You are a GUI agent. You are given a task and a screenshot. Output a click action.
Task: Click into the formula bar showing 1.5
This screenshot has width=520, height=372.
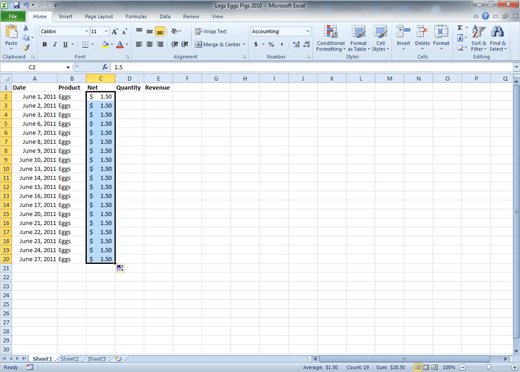(312, 67)
